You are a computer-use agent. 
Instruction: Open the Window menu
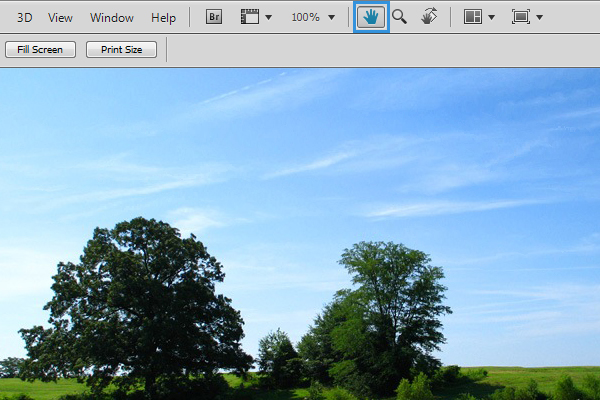[x=112, y=18]
